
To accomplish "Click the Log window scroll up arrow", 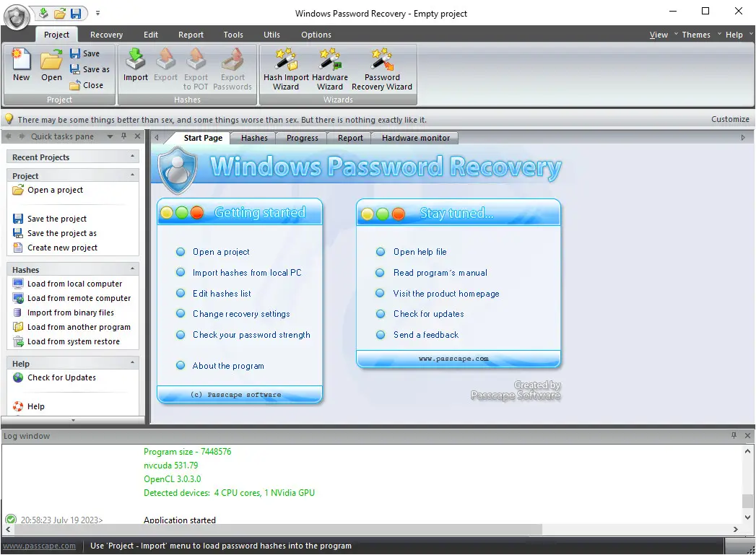I will click(747, 451).
